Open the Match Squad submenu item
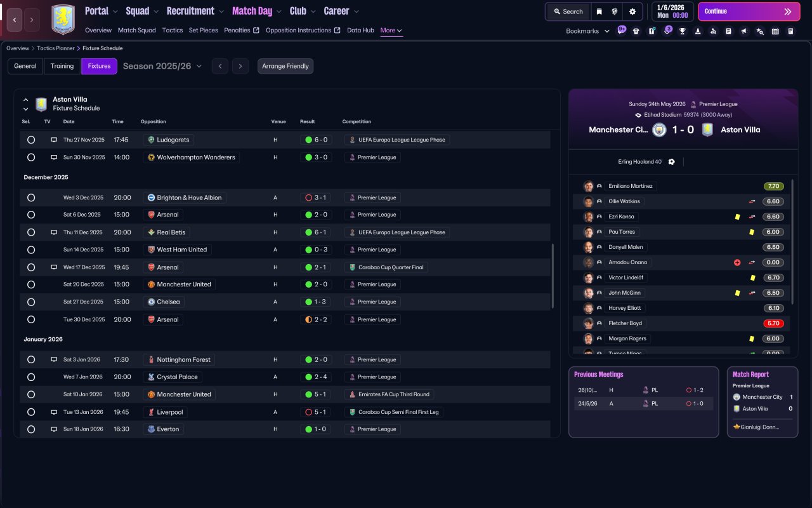 click(137, 30)
